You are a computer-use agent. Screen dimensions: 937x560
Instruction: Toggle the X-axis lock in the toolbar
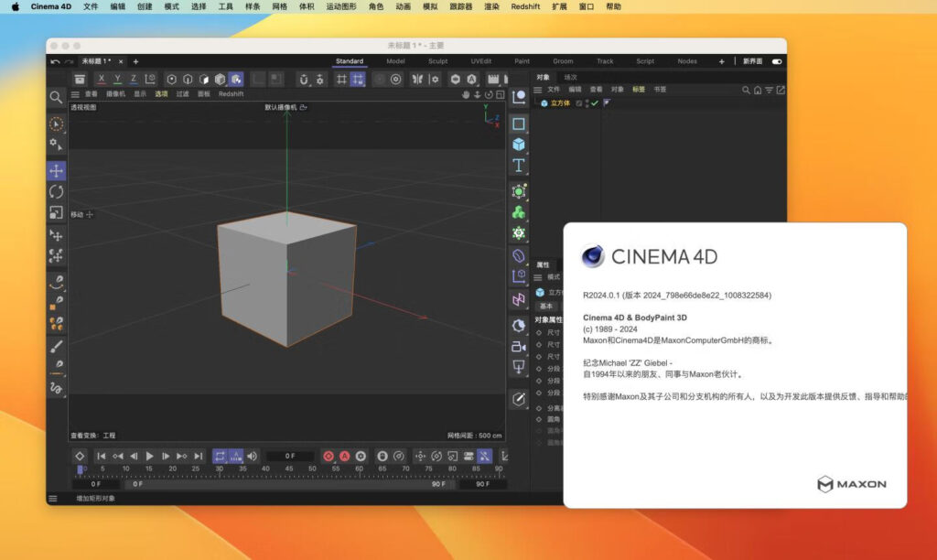click(101, 79)
